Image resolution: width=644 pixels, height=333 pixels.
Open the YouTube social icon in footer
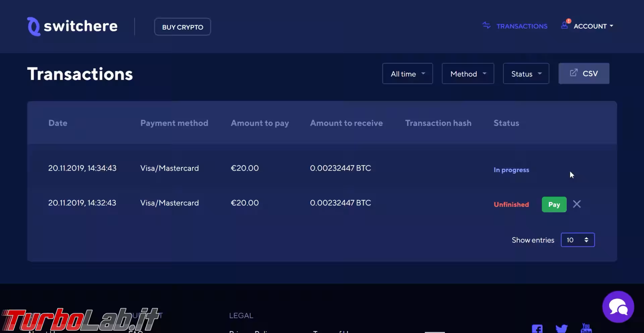587,328
